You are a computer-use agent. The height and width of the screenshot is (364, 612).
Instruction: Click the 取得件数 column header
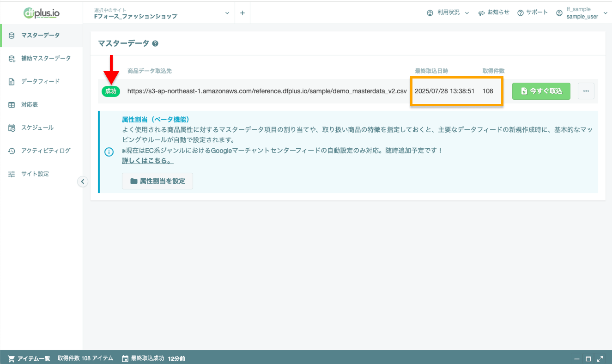pos(494,71)
